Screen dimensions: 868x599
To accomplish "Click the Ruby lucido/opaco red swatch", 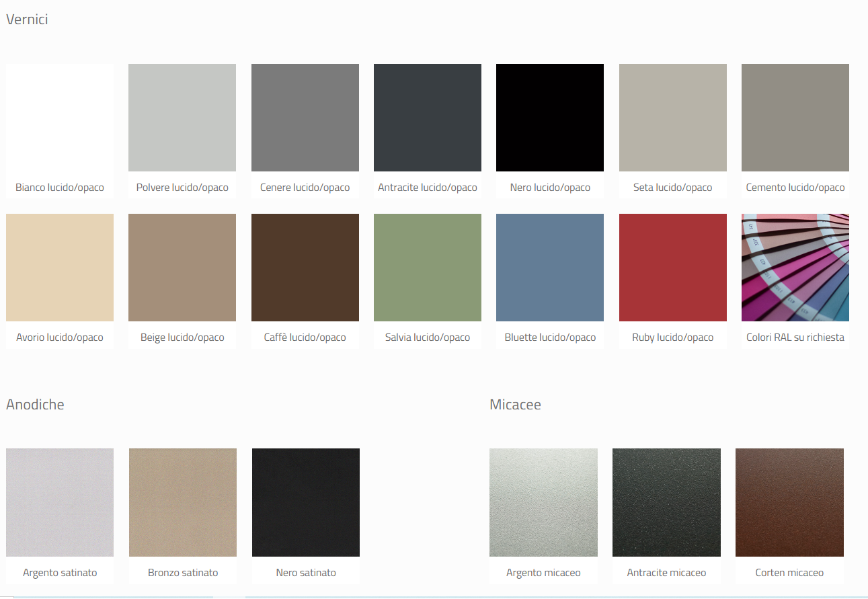I will [673, 268].
